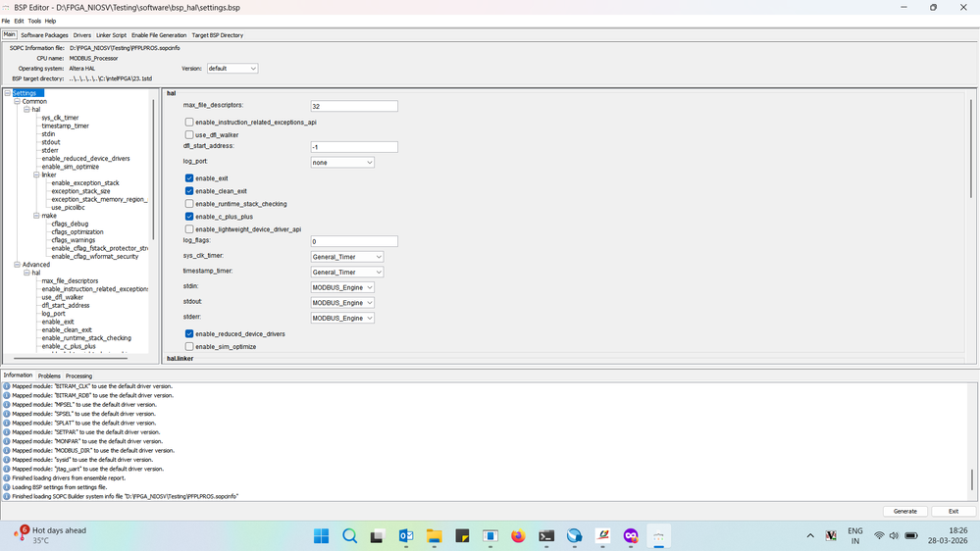Collapse the Settings root tree node
980x551 pixels.
click(x=8, y=93)
